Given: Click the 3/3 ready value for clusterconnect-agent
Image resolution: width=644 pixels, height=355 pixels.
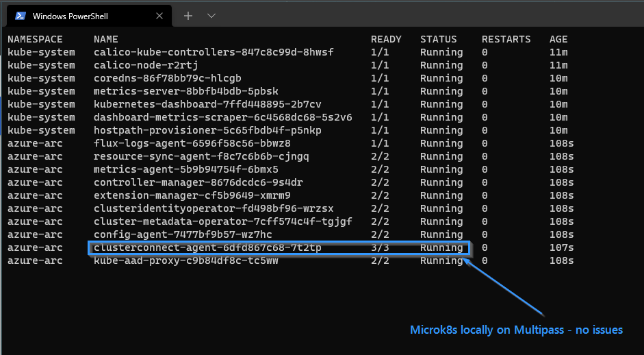Looking at the screenshot, I should (x=380, y=247).
